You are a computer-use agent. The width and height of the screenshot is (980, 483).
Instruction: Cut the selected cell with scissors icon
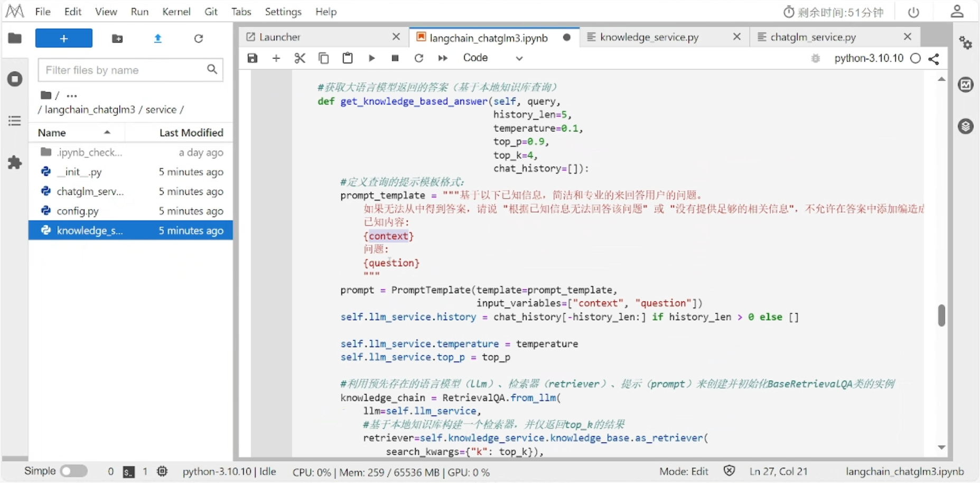pyautogui.click(x=300, y=58)
